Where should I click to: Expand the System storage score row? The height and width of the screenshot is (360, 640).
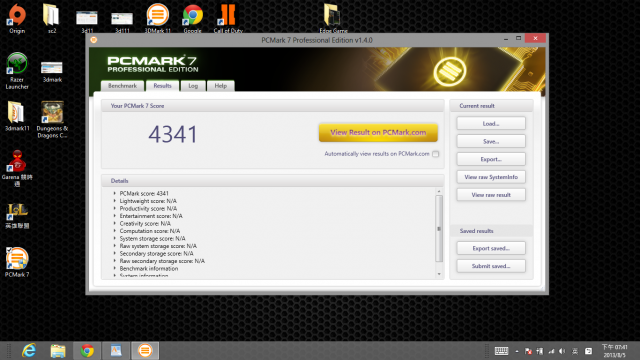(115, 238)
